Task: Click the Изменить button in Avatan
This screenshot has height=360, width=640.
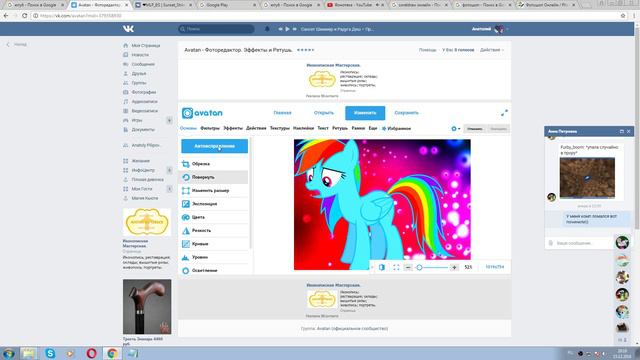Action: 365,113
